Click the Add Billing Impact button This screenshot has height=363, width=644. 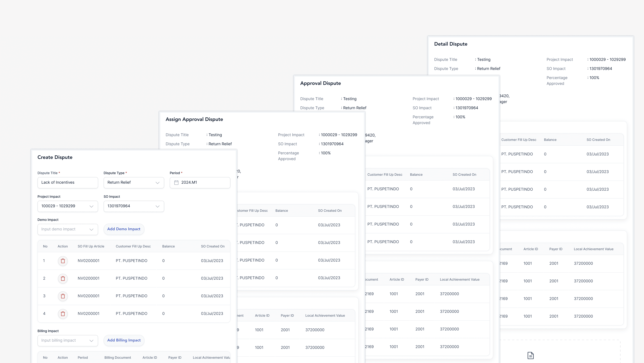pyautogui.click(x=124, y=340)
